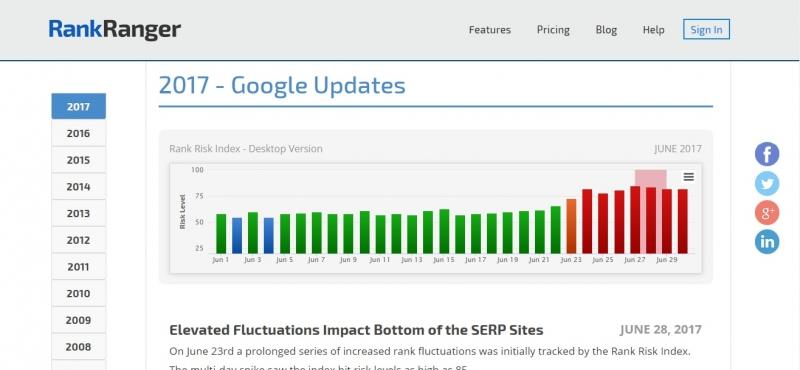Click the blue Jun 2 bar
Viewport: 800px width, 370px height.
pos(237,236)
